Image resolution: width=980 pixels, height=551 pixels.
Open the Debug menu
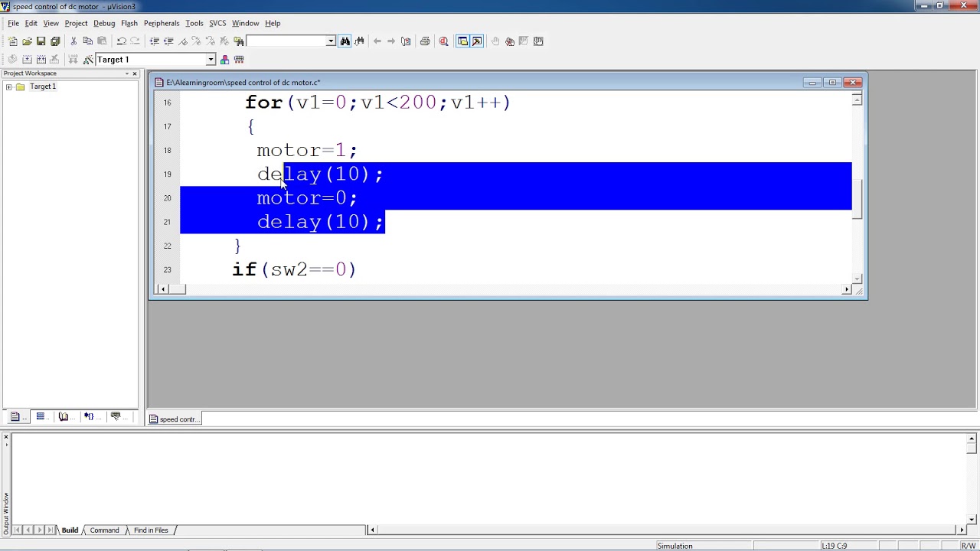tap(104, 23)
